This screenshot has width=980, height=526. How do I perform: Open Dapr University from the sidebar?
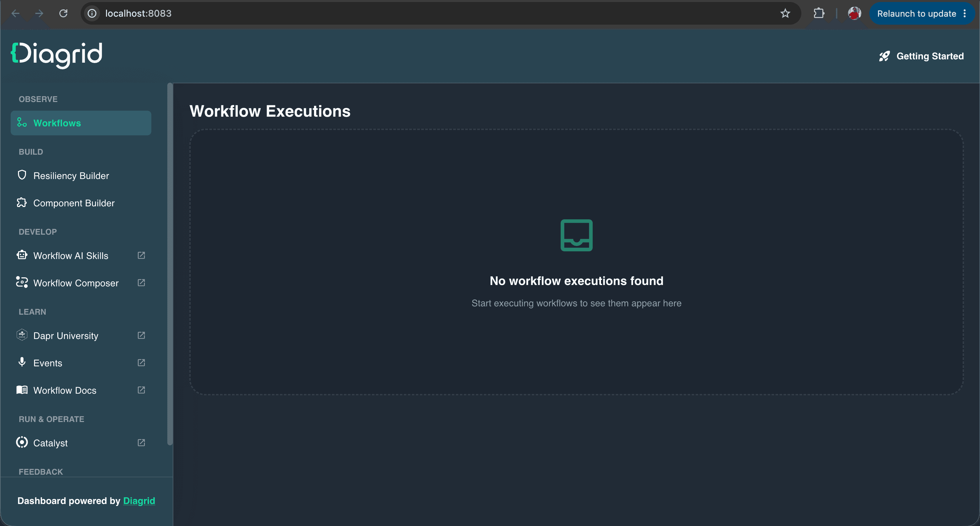81,335
